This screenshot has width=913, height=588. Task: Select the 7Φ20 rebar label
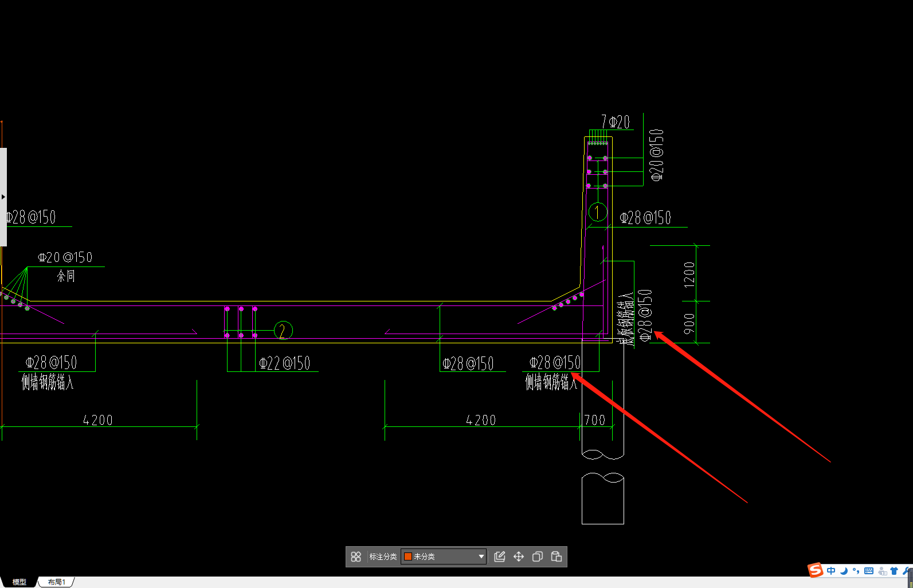tap(616, 121)
